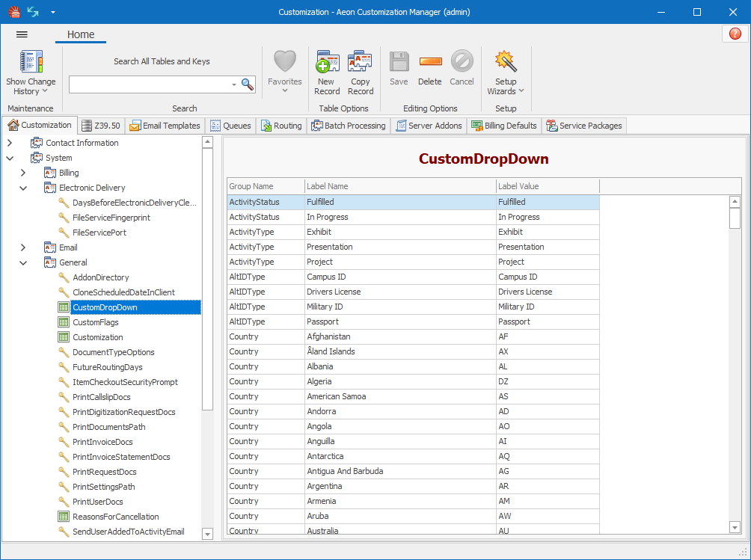
Task: Switch to the Email Templates tab
Action: click(165, 126)
